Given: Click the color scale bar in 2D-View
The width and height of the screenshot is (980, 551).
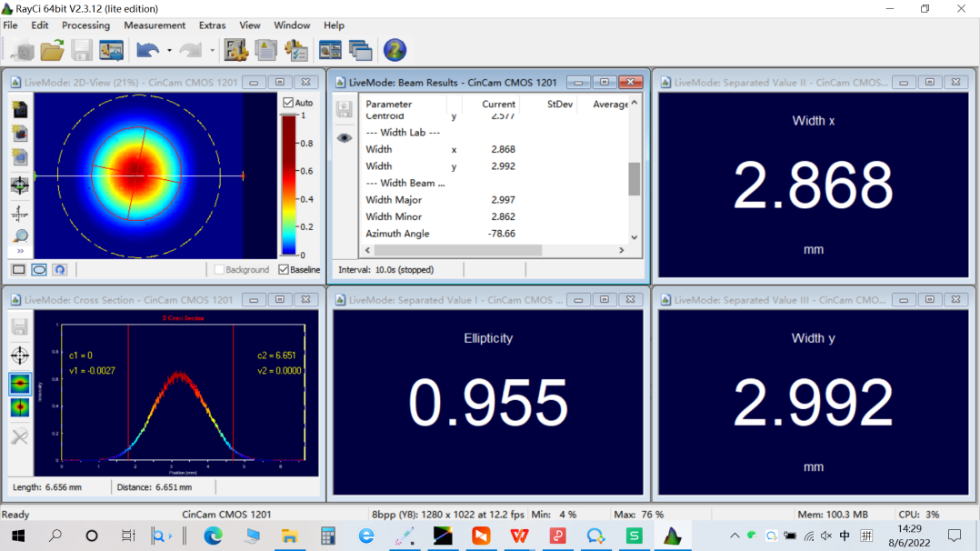Looking at the screenshot, I should (x=288, y=185).
